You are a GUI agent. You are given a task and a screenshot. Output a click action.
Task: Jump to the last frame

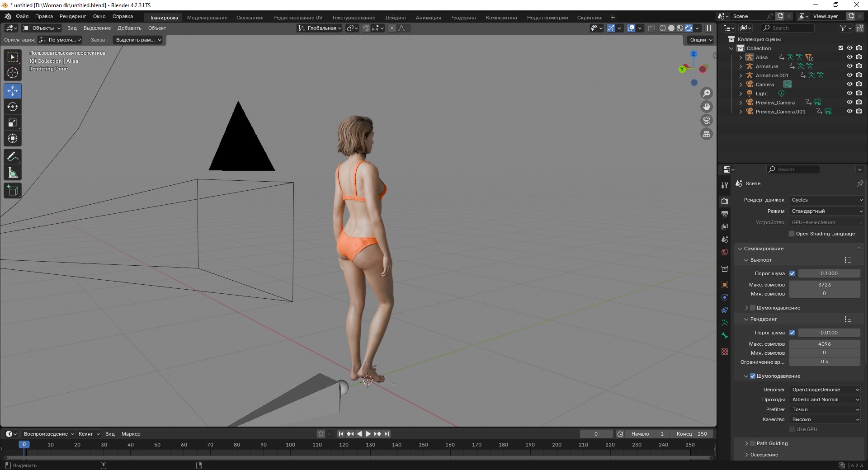pyautogui.click(x=387, y=434)
